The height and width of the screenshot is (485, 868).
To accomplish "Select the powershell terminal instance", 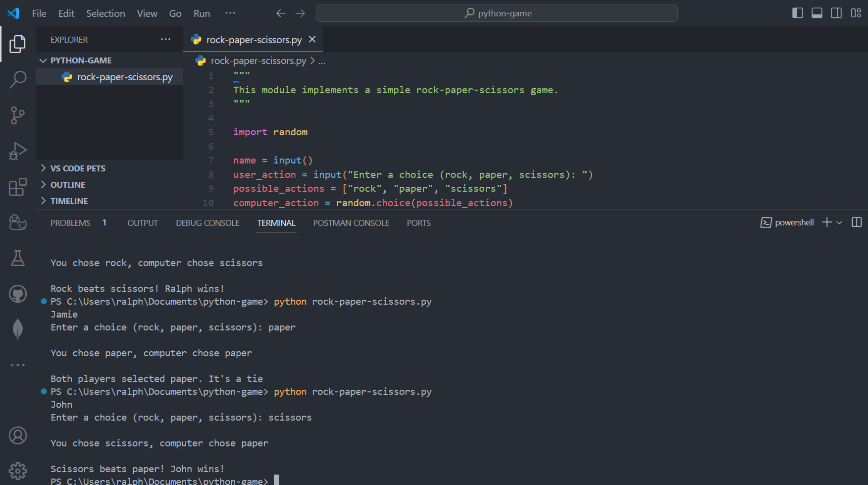I will [787, 222].
